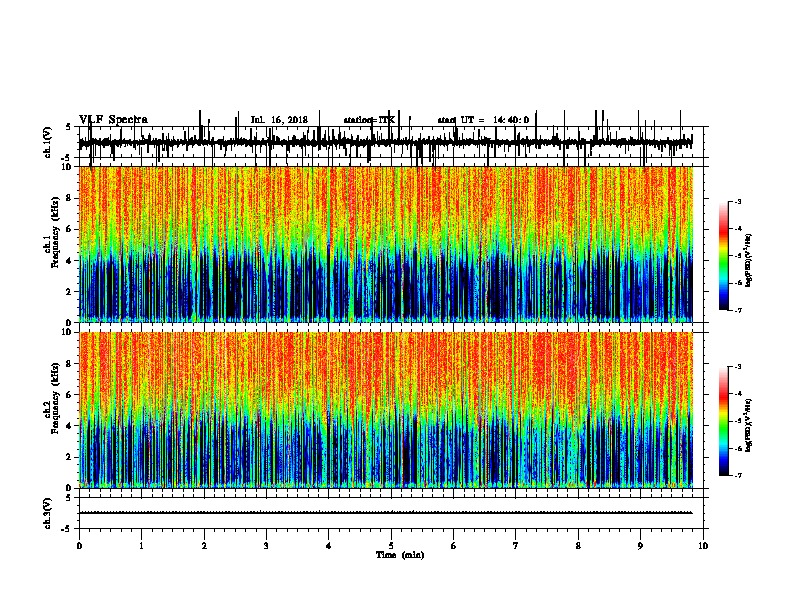Click the "1" tick on the time axis
This screenshot has height=612, width=792.
click(141, 546)
